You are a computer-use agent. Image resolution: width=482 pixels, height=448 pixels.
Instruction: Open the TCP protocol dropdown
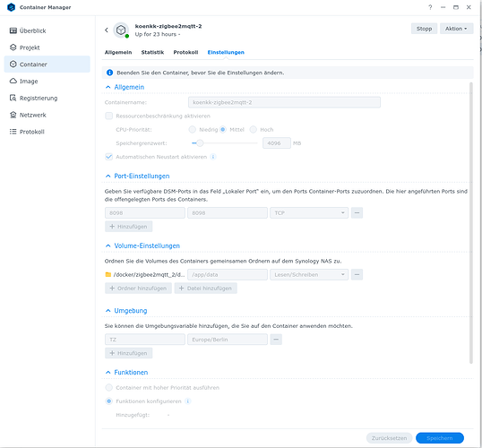309,212
